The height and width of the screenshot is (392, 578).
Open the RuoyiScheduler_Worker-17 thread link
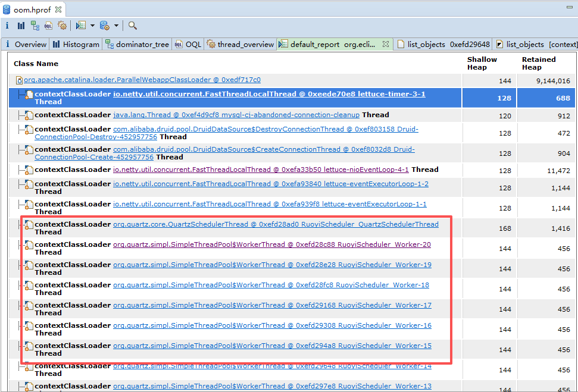pos(273,305)
